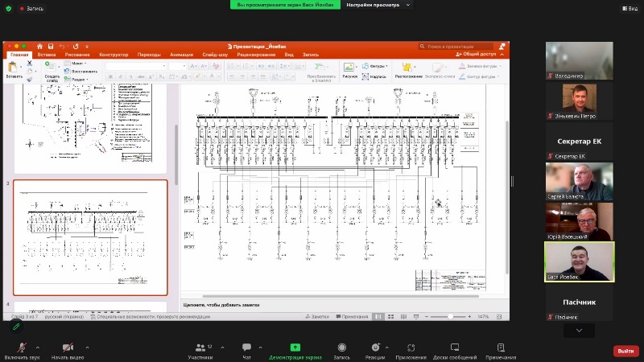644x362 pixels.
Task: Click the zoom slider in PowerPoint status bar
Action: click(x=449, y=316)
